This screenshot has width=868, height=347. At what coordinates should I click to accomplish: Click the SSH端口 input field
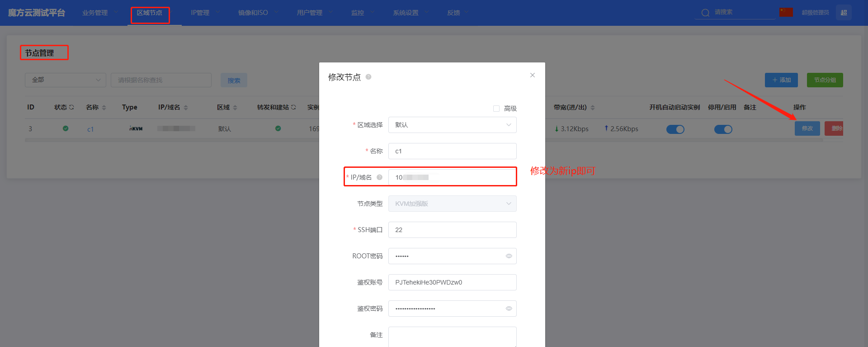(x=453, y=230)
